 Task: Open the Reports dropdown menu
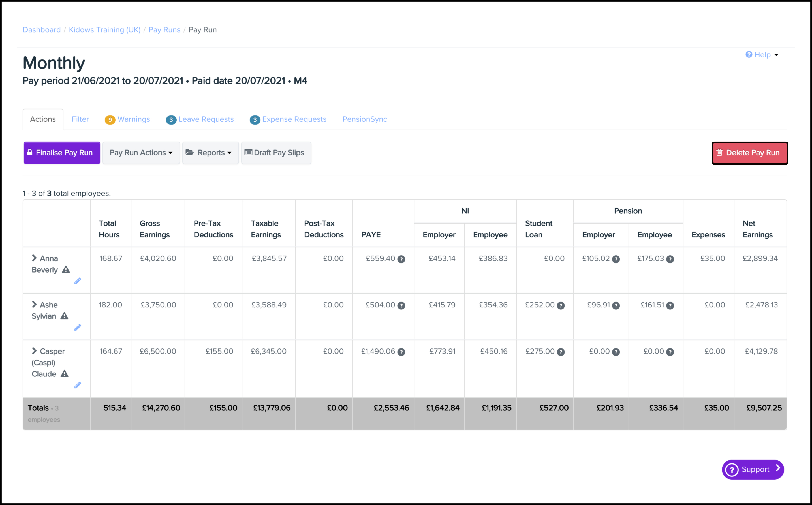click(210, 153)
